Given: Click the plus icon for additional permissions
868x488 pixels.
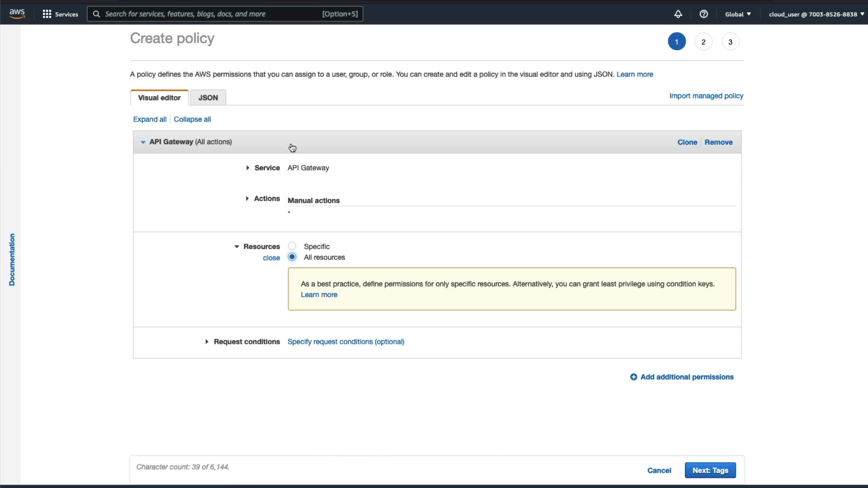Looking at the screenshot, I should coord(633,377).
